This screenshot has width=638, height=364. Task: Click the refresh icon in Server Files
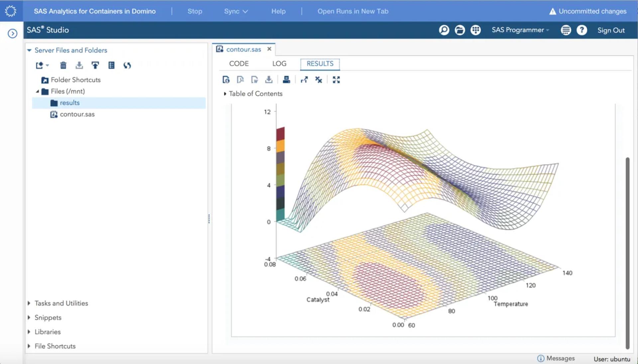127,65
